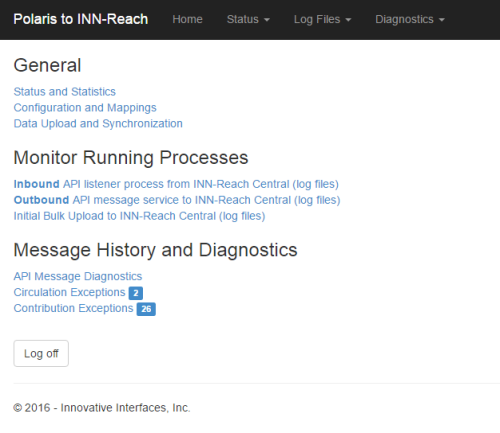The width and height of the screenshot is (500, 433).
Task: Open Status and Statistics link
Action: [x=65, y=92]
